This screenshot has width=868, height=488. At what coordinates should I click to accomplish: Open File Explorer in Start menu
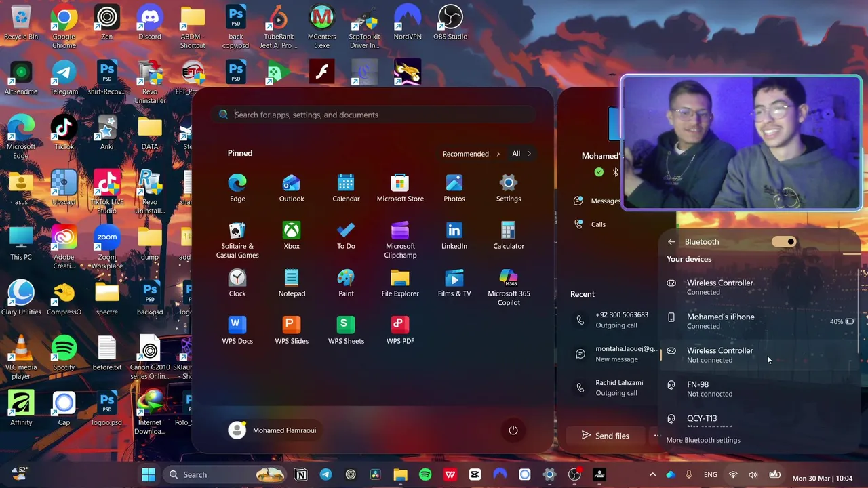tap(400, 283)
